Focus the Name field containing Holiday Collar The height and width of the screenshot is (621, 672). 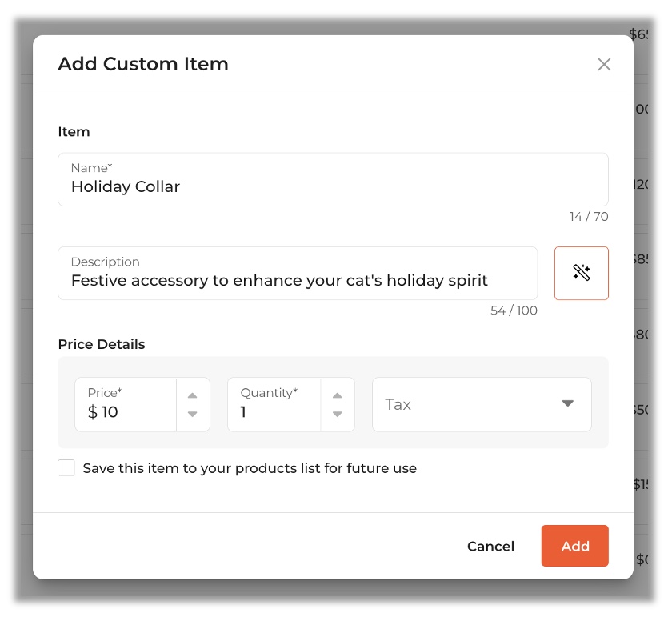coord(333,186)
